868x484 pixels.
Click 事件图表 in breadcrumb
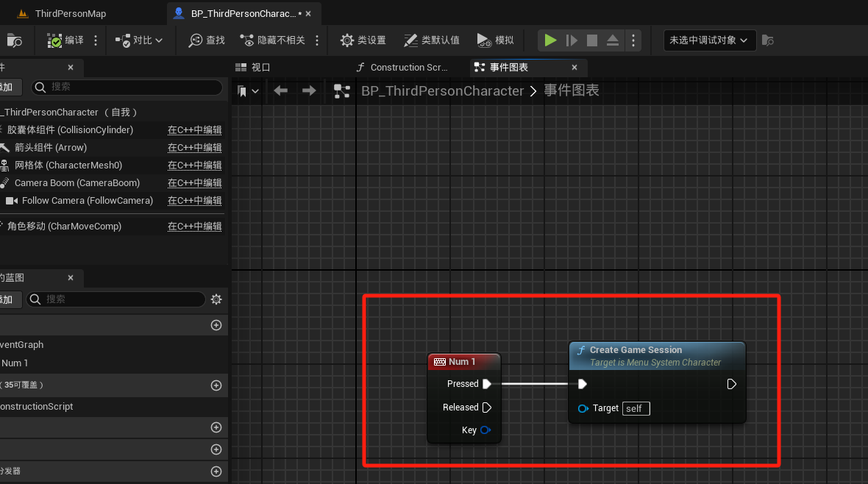point(572,90)
